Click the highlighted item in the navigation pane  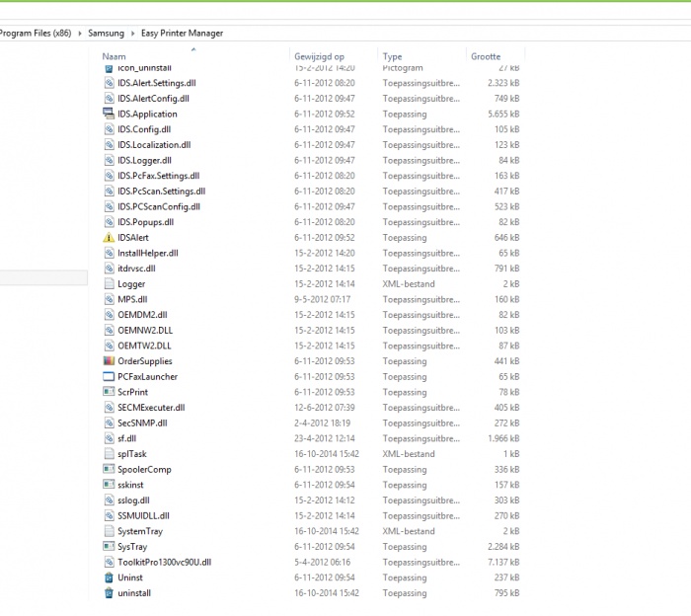(43, 277)
